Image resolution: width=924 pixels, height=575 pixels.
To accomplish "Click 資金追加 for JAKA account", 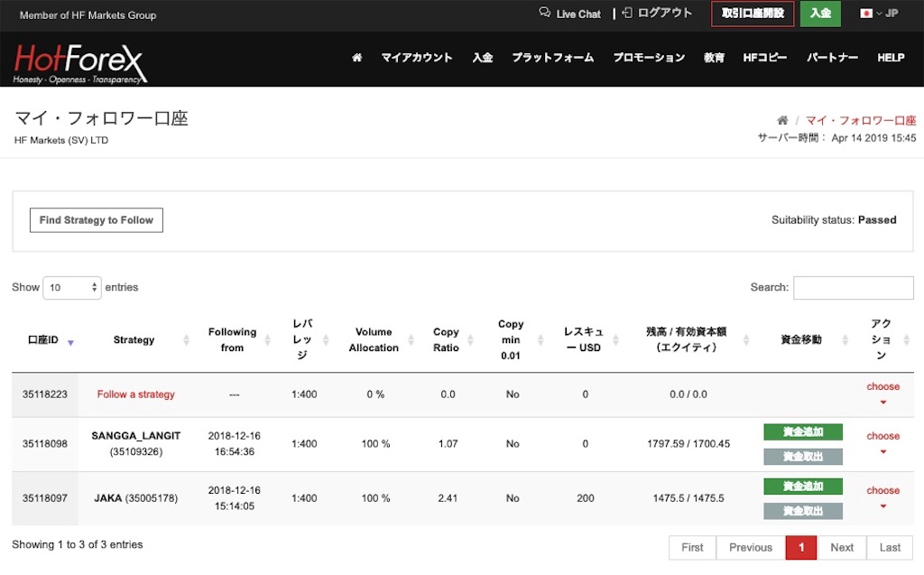I will pos(802,486).
